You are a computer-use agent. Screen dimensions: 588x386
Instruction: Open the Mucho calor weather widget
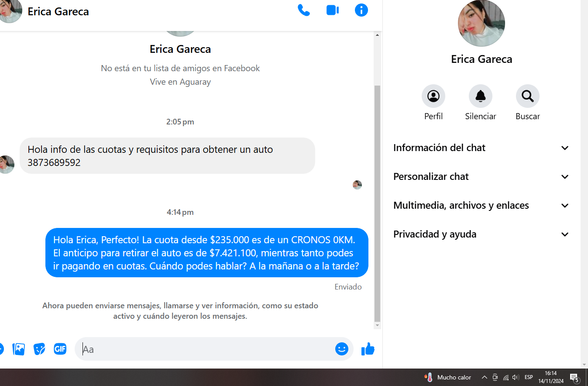(448, 377)
